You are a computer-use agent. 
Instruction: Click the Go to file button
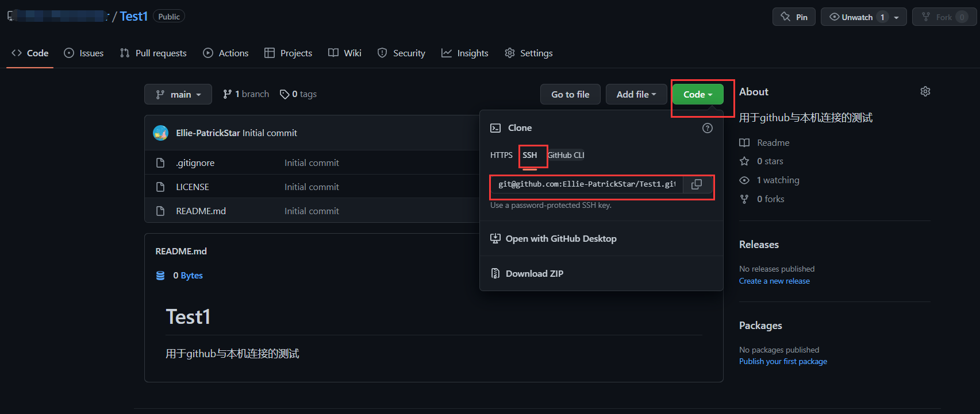click(x=570, y=94)
